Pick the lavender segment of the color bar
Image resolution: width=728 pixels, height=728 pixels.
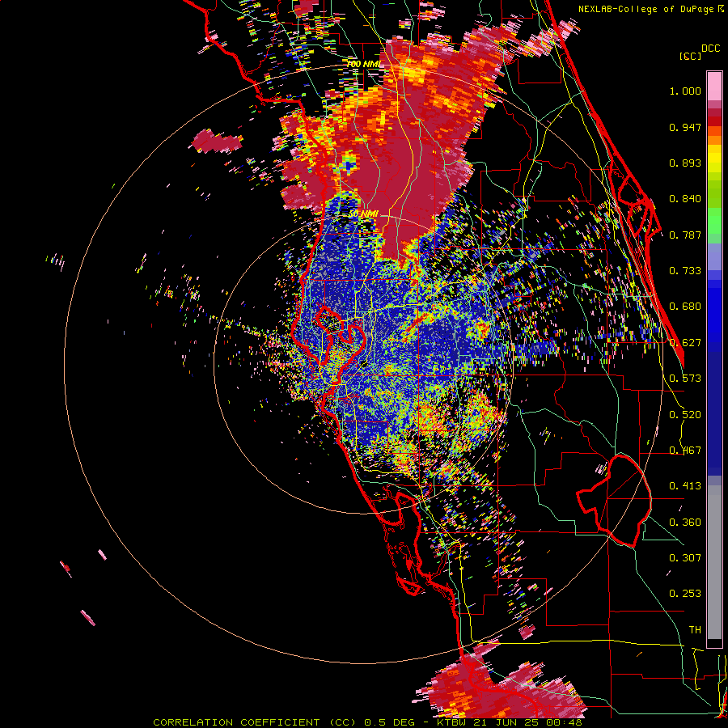pyautogui.click(x=714, y=256)
